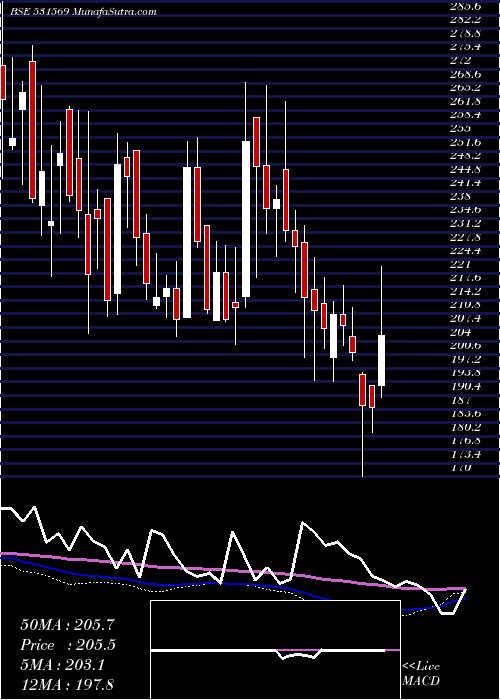Viewport: 500px width, 700px height.
Task: Click the 176.8 price axis label
Action: (x=466, y=441)
